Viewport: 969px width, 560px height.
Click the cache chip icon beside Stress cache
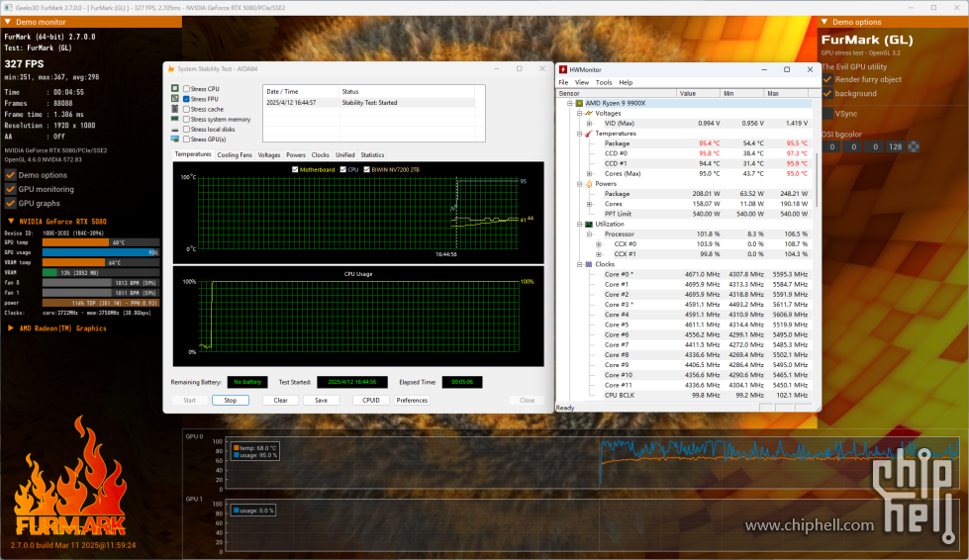click(x=175, y=109)
